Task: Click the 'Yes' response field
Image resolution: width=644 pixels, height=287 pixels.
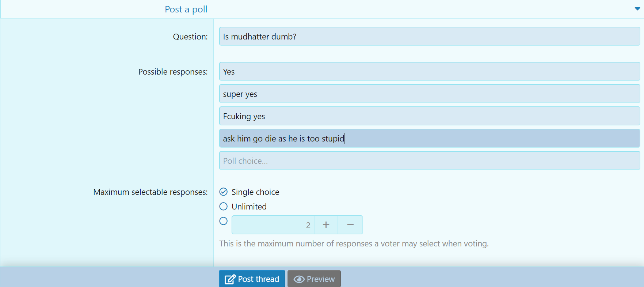Action: (430, 71)
